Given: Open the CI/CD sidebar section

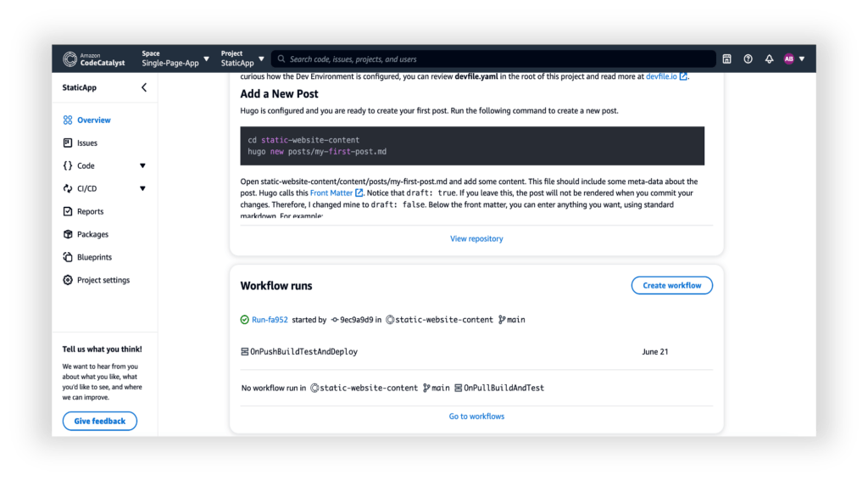Looking at the screenshot, I should click(87, 188).
